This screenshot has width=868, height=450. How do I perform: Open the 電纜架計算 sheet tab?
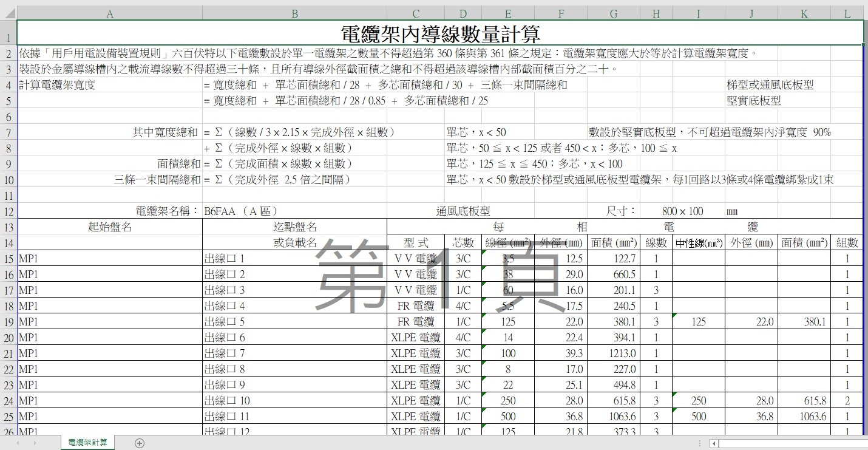pos(87,443)
